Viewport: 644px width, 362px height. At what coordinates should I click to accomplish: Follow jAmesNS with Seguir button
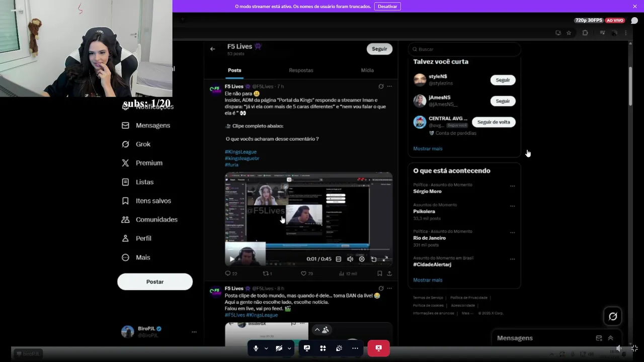click(503, 101)
